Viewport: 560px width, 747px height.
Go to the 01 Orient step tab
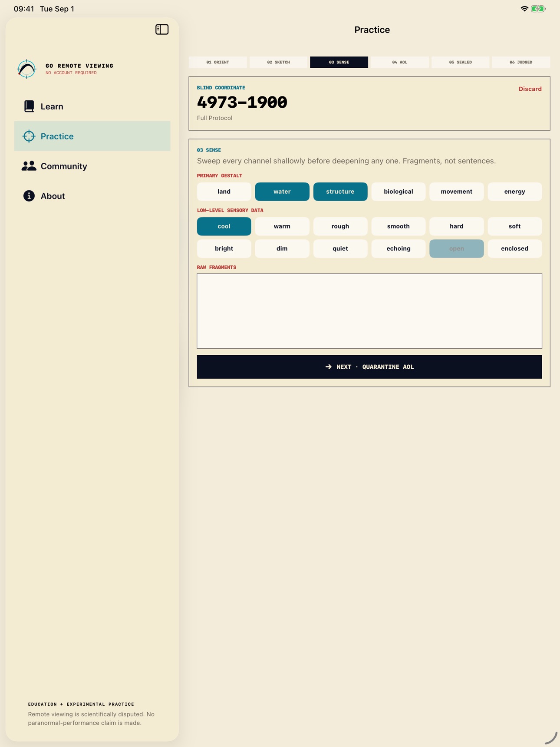[x=218, y=62]
